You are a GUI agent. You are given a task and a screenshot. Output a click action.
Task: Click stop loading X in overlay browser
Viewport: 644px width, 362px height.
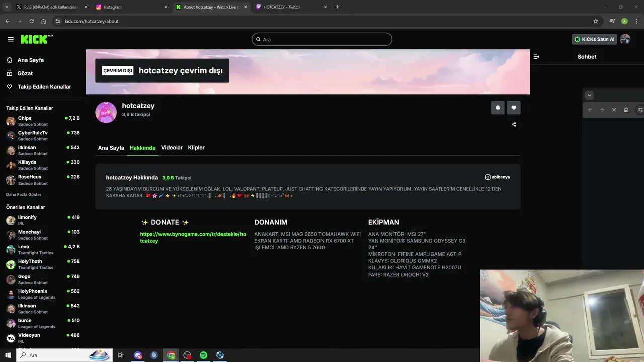[x=614, y=110]
